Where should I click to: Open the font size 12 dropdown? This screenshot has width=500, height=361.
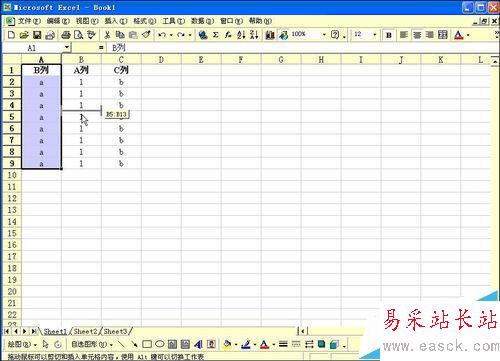tap(375, 35)
